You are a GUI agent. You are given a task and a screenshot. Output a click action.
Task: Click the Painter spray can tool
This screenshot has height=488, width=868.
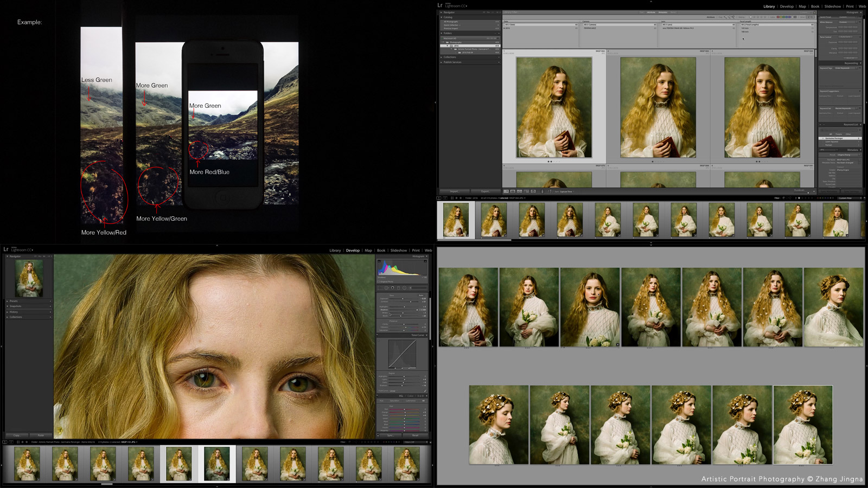[542, 191]
